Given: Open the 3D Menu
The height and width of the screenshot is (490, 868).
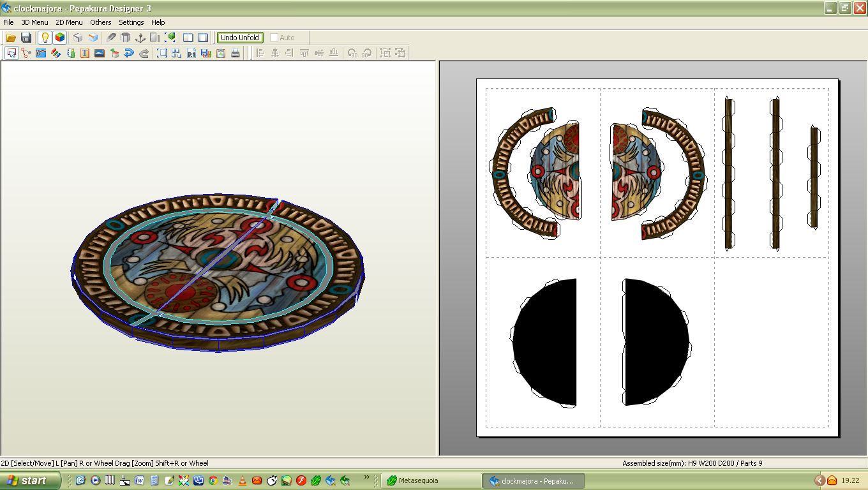Looking at the screenshot, I should (34, 22).
